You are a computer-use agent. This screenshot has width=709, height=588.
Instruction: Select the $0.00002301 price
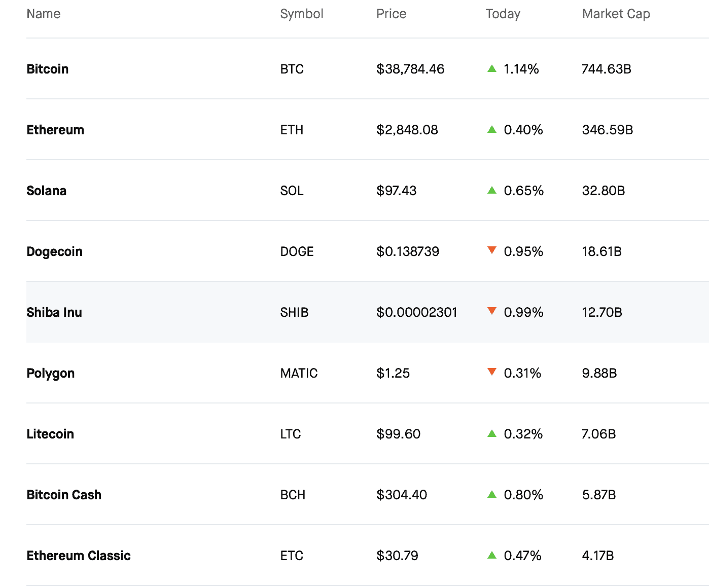click(417, 312)
